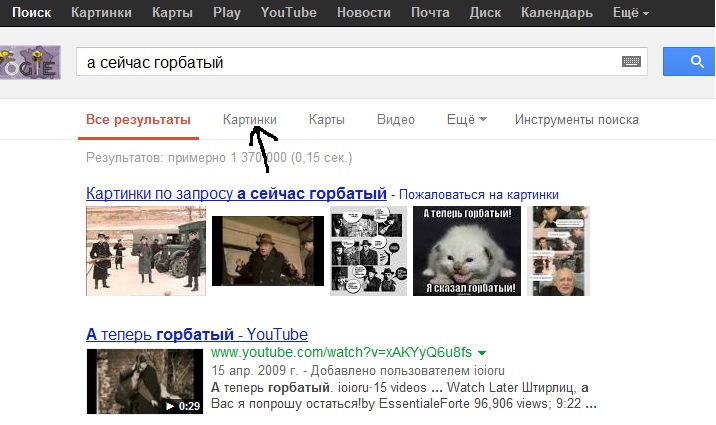The width and height of the screenshot is (716, 425).
Task: Click green dropdown arrow beside YouTube URL
Action: [x=482, y=353]
